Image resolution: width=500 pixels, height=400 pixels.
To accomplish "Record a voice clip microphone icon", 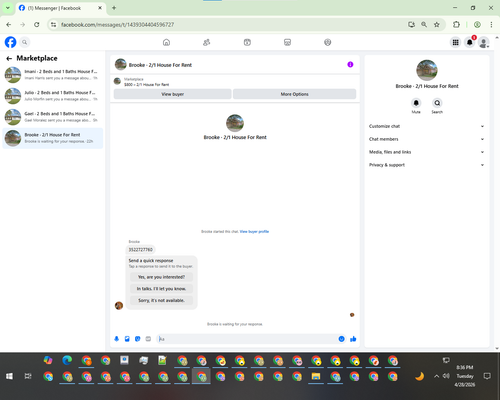I will click(x=117, y=339).
